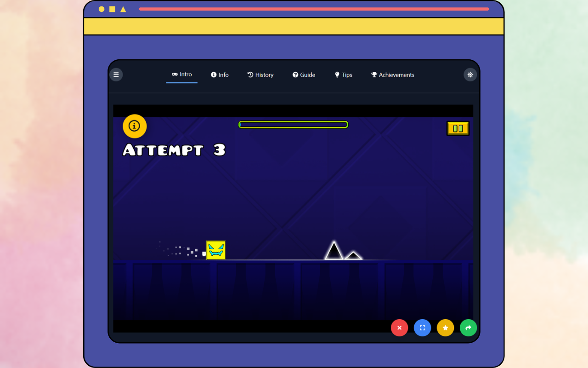
Task: Select the Intro tab
Action: click(x=181, y=75)
